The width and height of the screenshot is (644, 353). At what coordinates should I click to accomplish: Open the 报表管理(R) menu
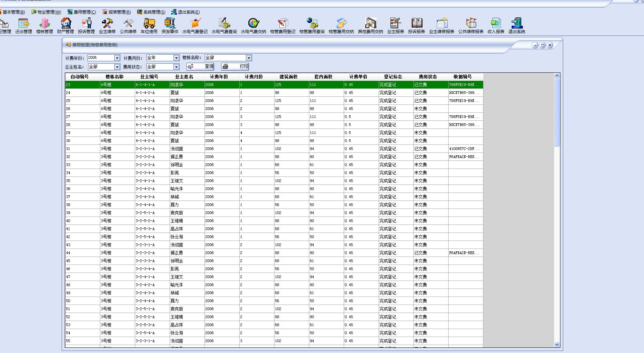(117, 12)
